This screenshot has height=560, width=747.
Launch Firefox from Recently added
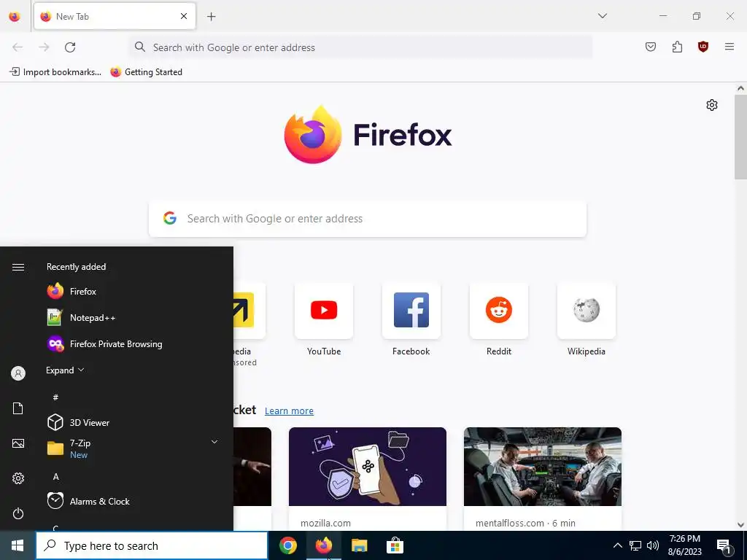[133, 292]
